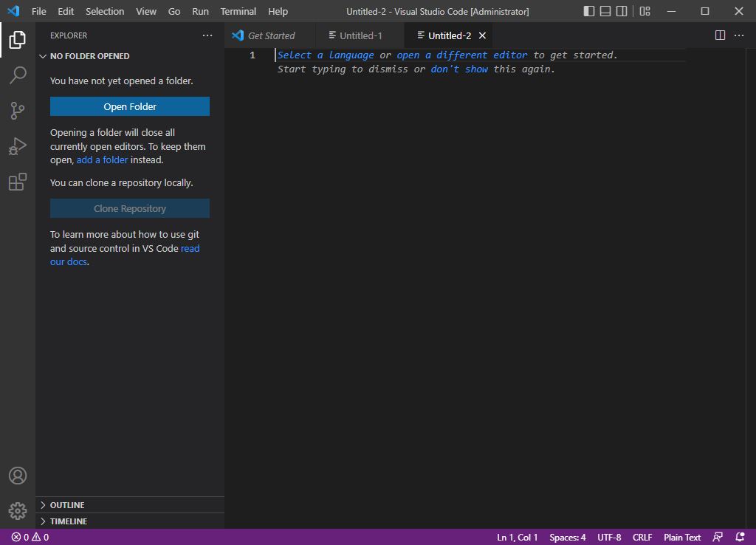Screen dimensions: 756x545
Task: Click the split editor right icon
Action: (720, 35)
